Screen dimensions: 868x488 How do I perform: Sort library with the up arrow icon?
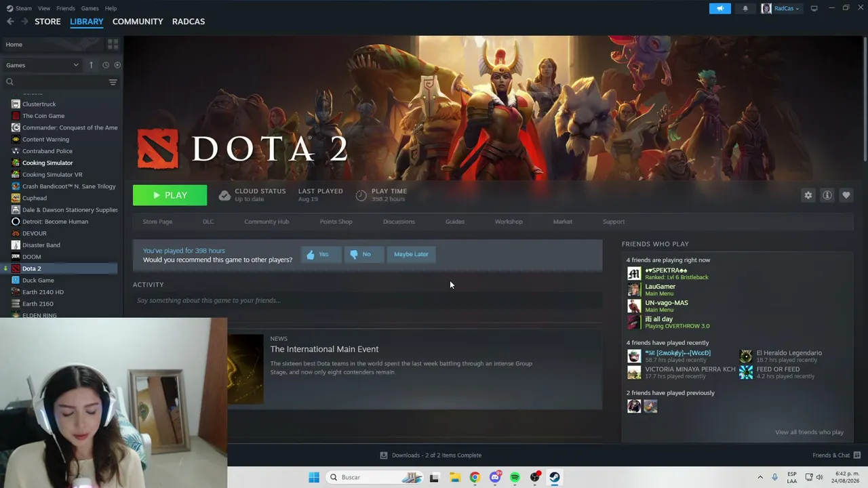[91, 65]
